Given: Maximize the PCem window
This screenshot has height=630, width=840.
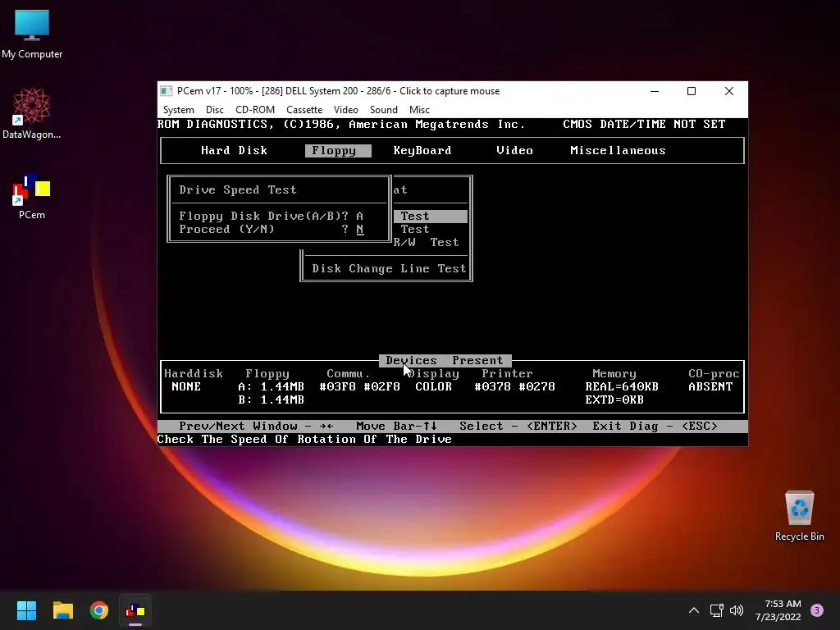Looking at the screenshot, I should 691,91.
